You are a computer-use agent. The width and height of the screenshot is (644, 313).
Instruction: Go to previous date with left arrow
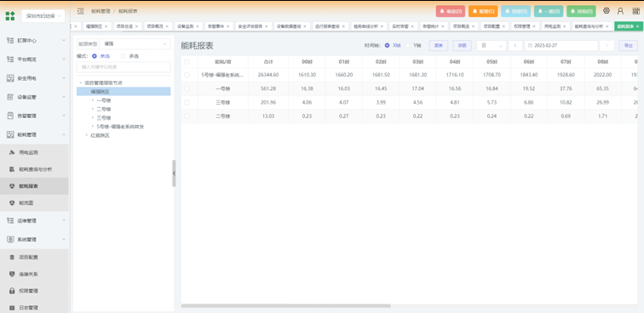515,46
